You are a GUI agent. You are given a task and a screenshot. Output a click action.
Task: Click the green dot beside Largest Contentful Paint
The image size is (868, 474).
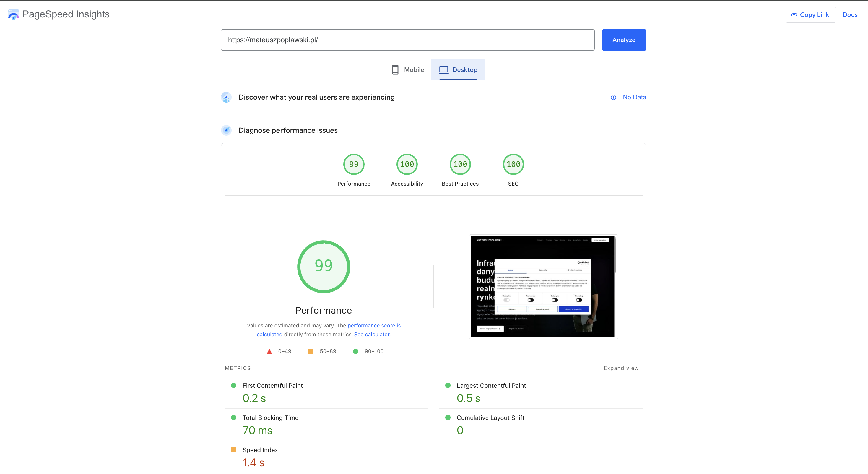448,385
